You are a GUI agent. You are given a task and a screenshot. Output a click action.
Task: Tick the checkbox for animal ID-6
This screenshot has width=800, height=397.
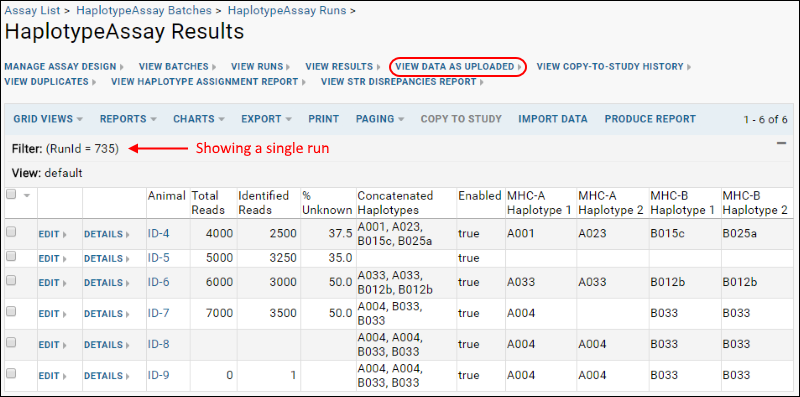[x=11, y=281]
